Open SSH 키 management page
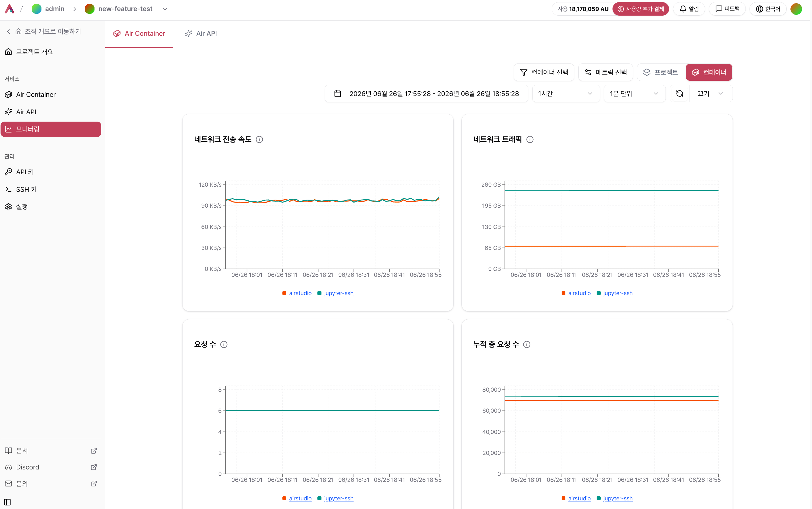 click(x=51, y=189)
